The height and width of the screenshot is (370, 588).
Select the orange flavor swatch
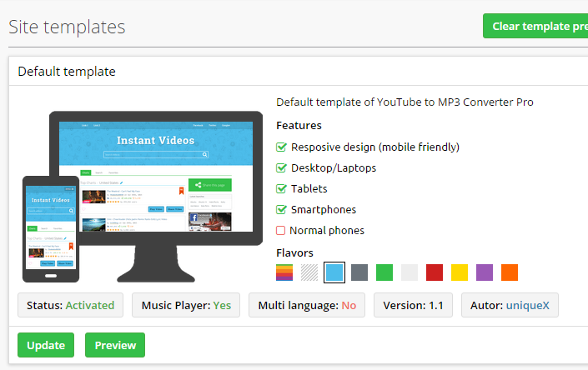510,272
